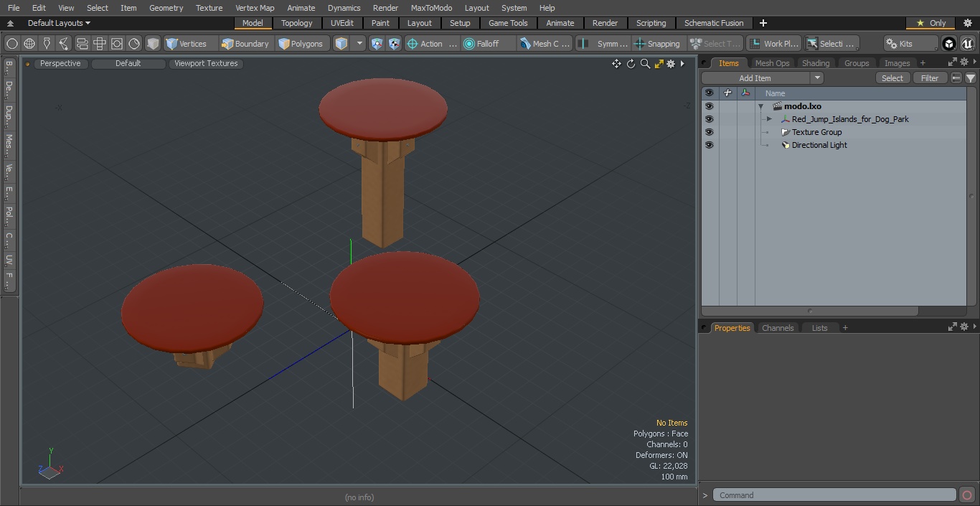Image resolution: width=980 pixels, height=506 pixels.
Task: Toggle visibility of Texture Group
Action: pyautogui.click(x=709, y=132)
